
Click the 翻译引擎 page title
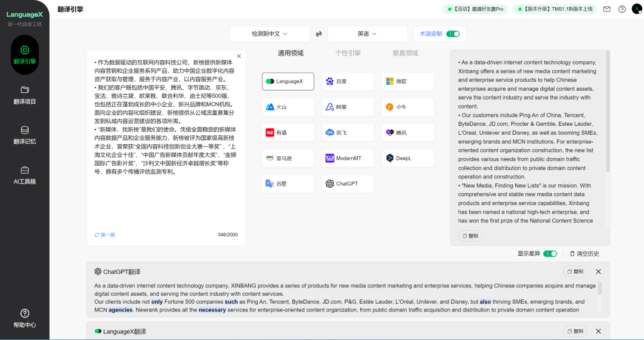click(x=70, y=9)
